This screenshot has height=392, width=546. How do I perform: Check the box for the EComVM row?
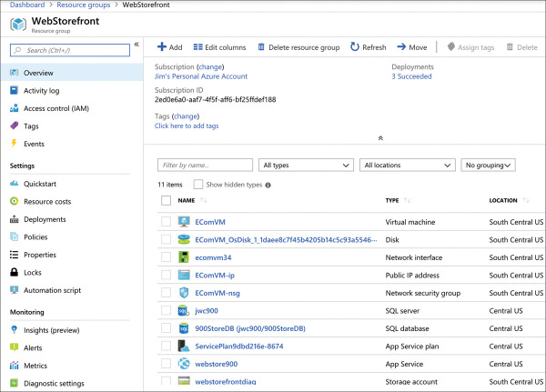(167, 222)
